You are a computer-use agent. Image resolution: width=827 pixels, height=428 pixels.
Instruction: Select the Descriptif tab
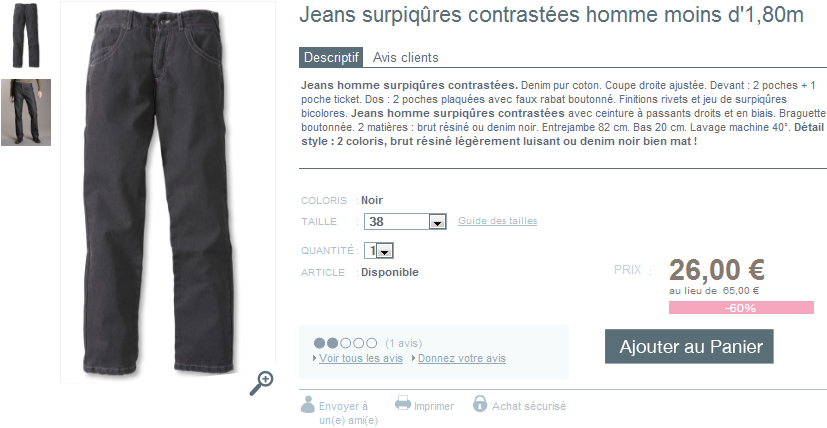coord(331,58)
